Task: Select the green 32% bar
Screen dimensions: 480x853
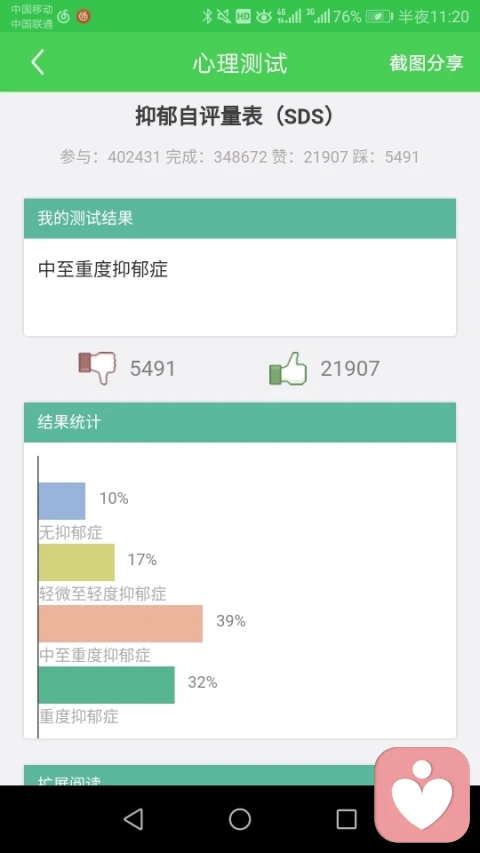Action: tap(107, 685)
